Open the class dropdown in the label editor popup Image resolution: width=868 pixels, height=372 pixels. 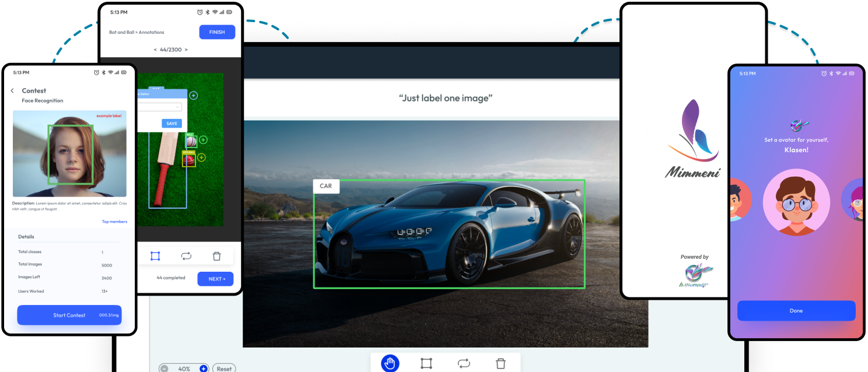pyautogui.click(x=160, y=107)
